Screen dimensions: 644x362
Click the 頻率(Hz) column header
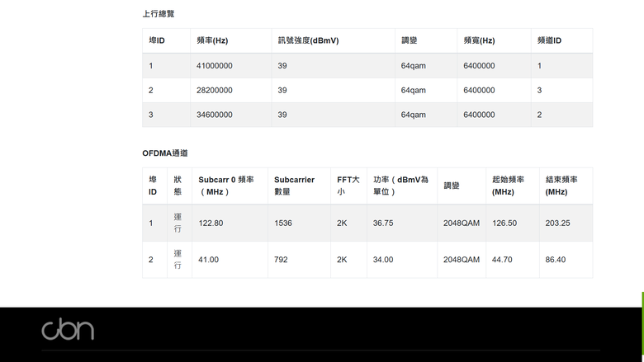(212, 40)
